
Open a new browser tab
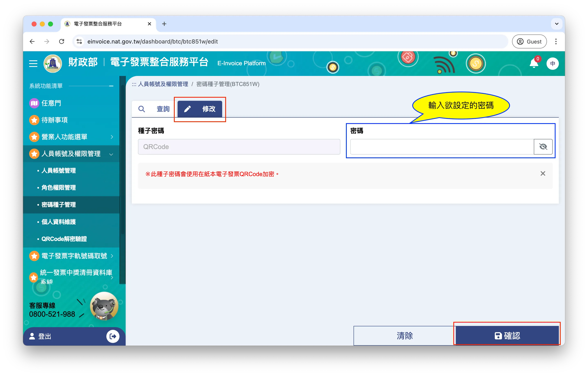[x=164, y=24]
